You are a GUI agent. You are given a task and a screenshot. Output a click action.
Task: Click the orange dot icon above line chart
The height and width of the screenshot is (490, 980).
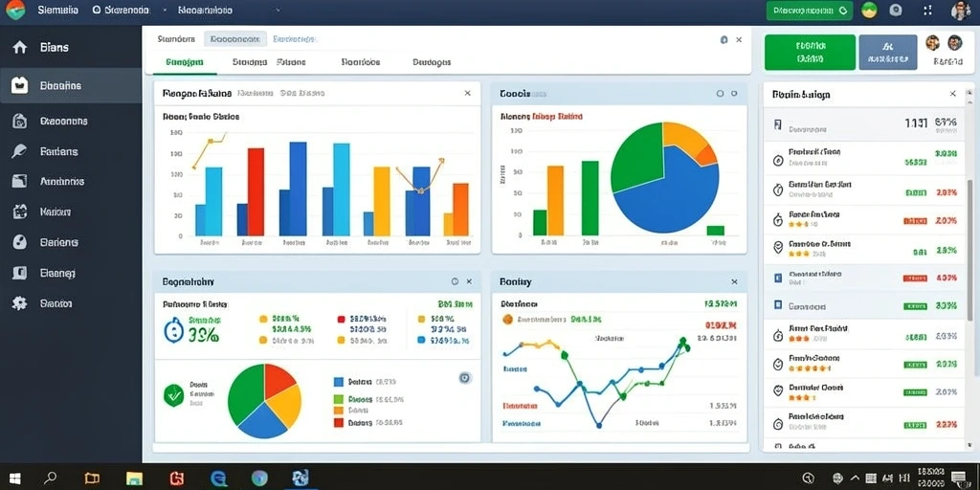pos(507,319)
